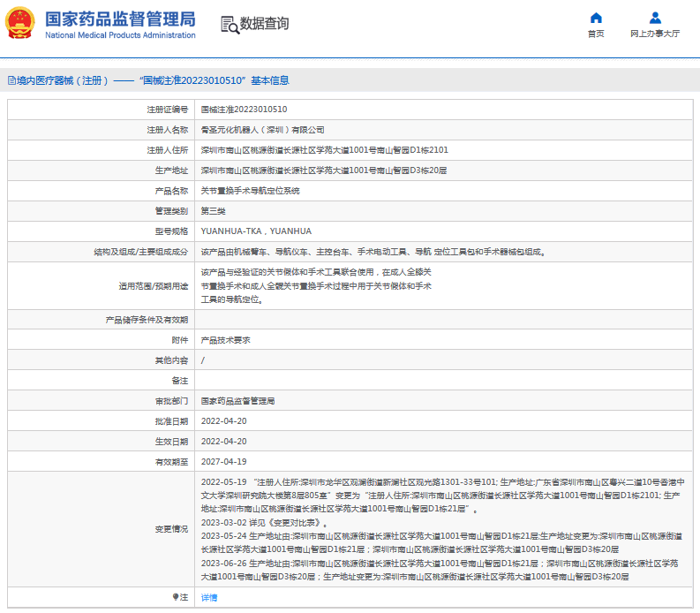Click the 境内医疗器械（注册） breadcrumb text
This screenshot has height=613, width=700.
62,80
